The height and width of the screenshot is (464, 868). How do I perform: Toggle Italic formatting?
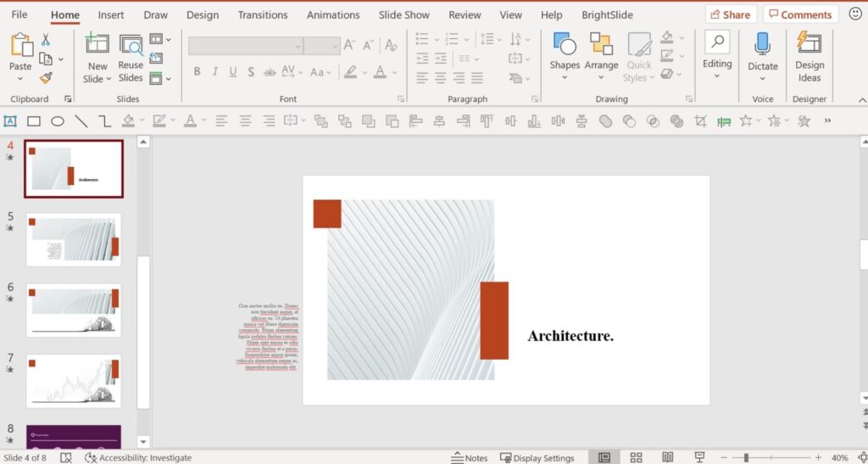click(214, 71)
